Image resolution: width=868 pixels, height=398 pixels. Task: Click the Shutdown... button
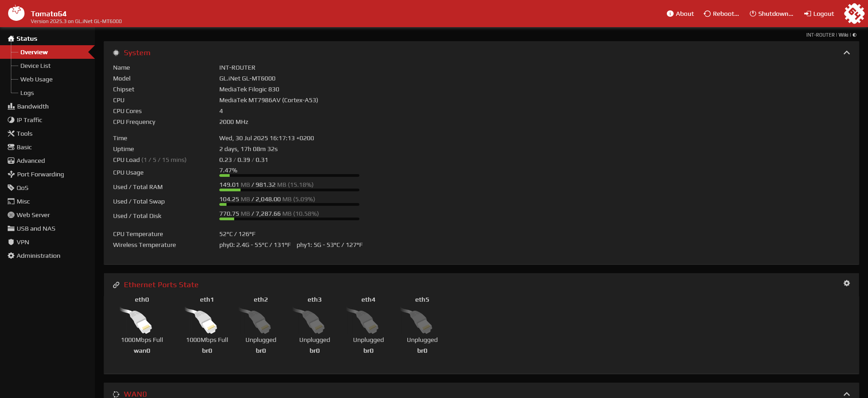(771, 14)
